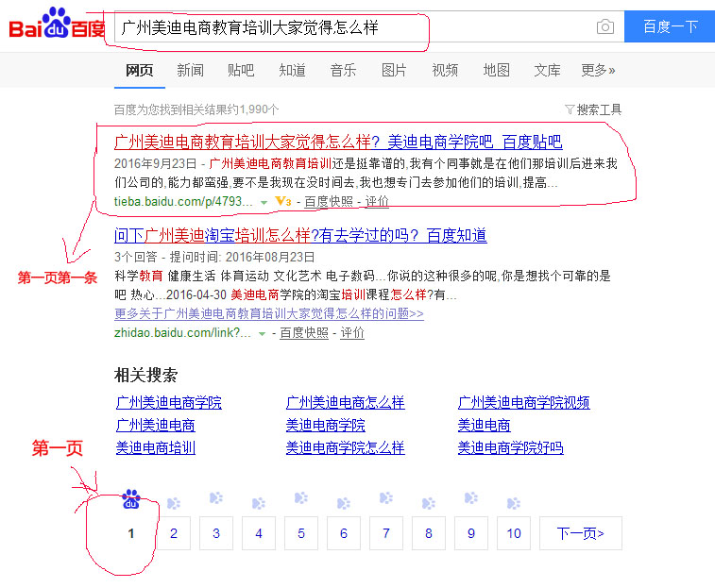Open related search 美迪电商学院好吗
Viewport: 715px width, 588px height.
pos(511,448)
